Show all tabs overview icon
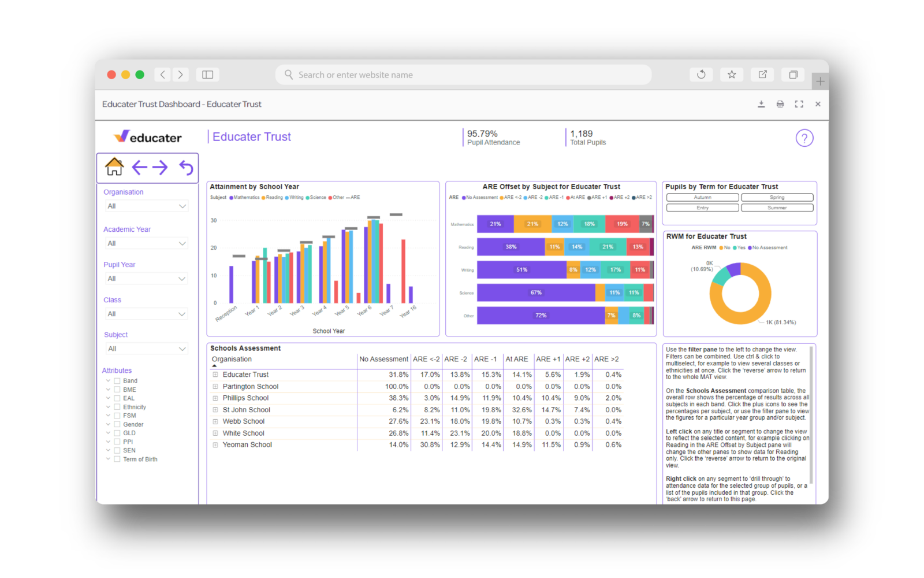The height and width of the screenshot is (578, 924). coord(793,75)
